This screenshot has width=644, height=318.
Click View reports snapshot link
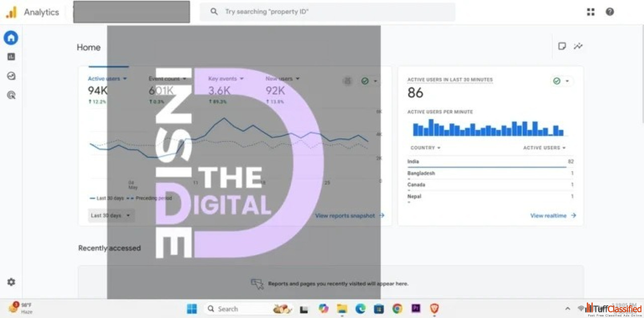point(350,215)
